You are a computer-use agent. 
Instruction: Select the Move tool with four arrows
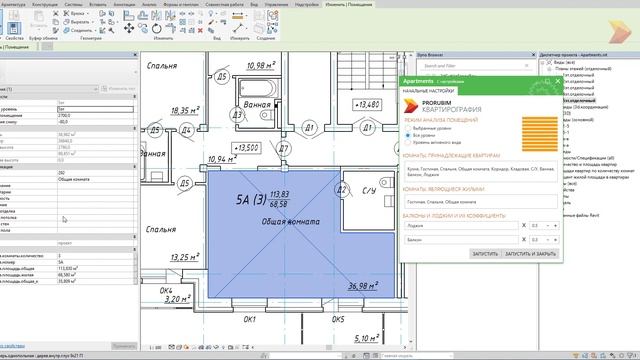point(129,28)
